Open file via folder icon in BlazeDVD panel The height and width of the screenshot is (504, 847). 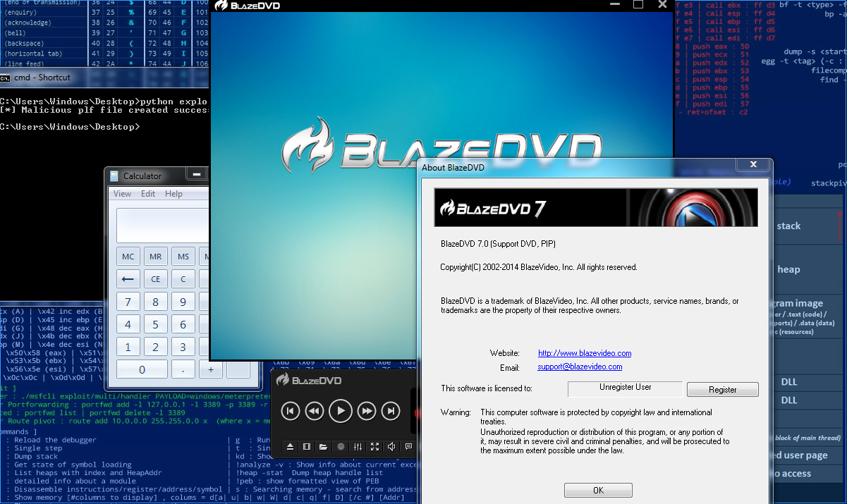click(x=323, y=446)
